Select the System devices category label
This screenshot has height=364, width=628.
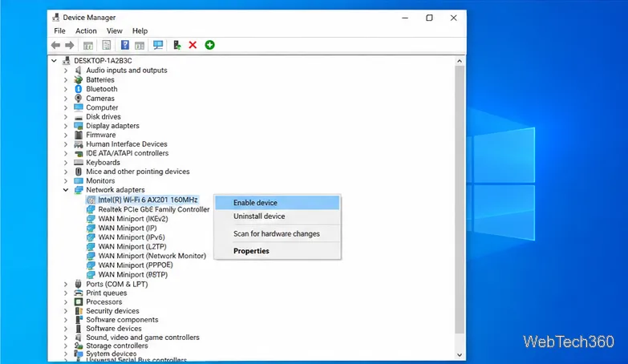pos(111,354)
